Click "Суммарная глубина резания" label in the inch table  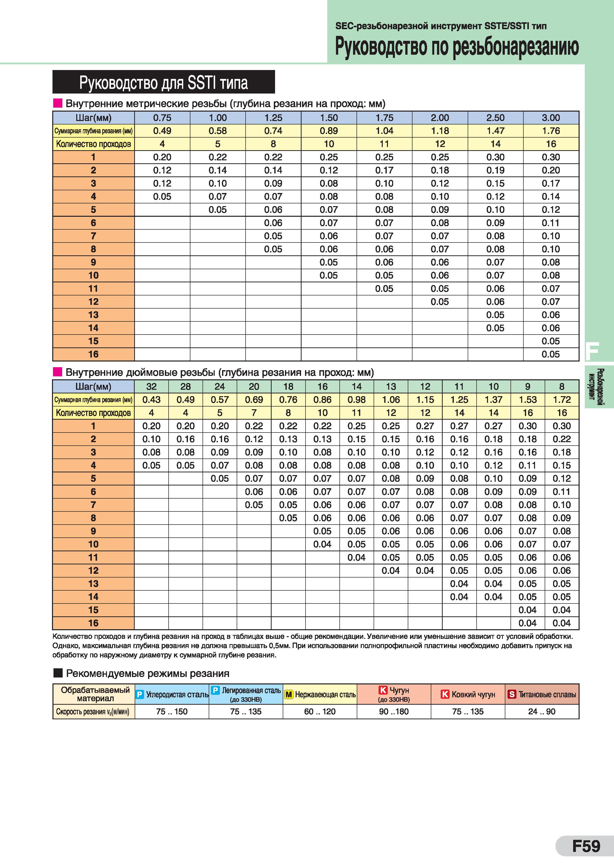pyautogui.click(x=93, y=400)
